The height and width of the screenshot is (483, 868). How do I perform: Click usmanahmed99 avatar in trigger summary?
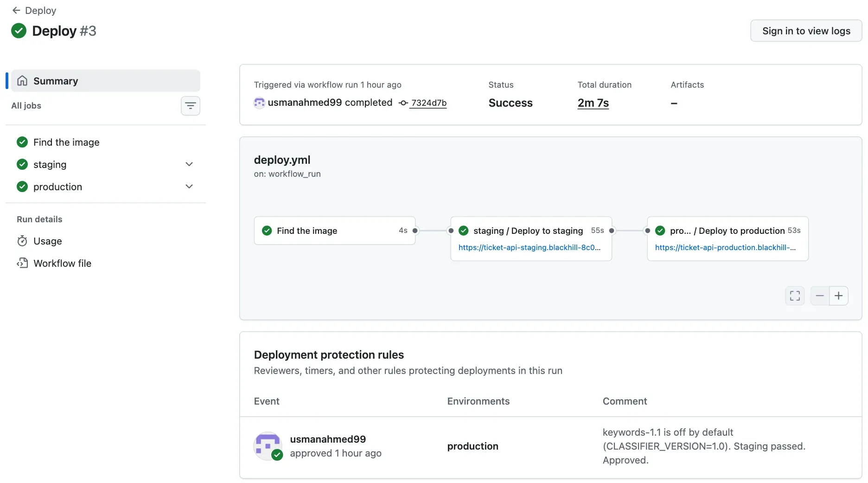point(259,103)
